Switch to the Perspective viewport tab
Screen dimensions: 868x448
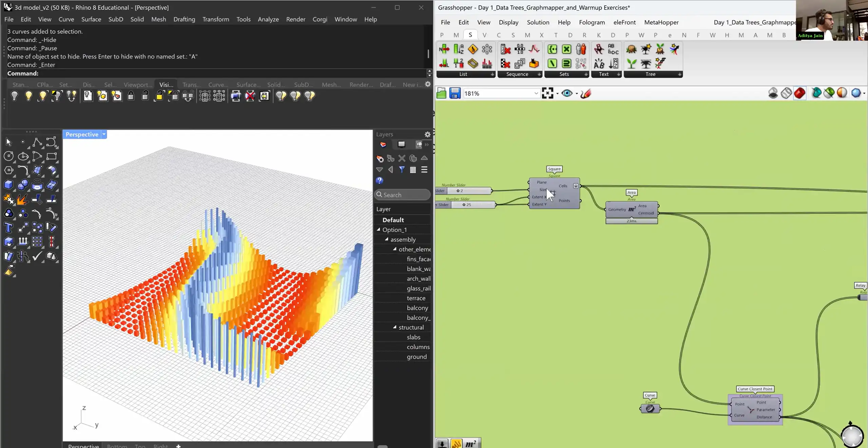(83, 446)
